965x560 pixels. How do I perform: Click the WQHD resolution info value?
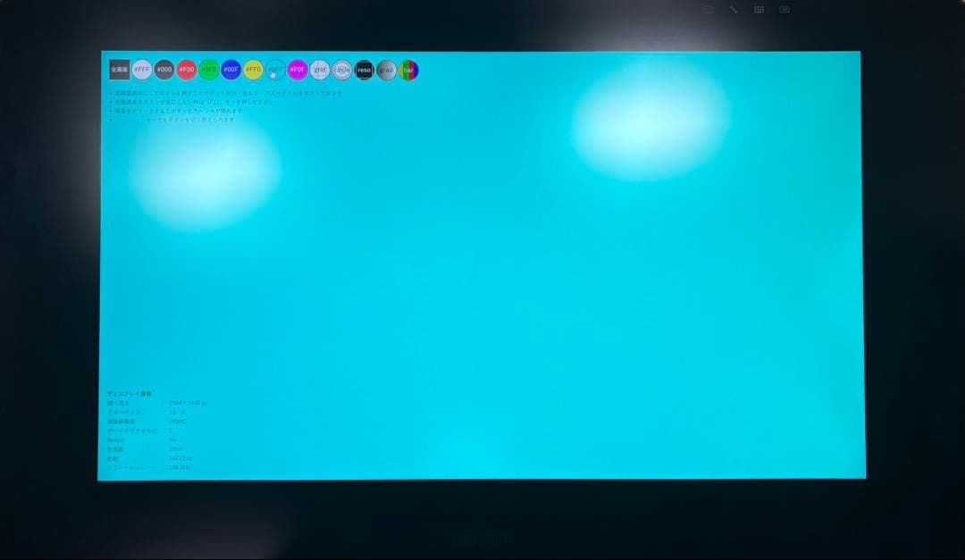pyautogui.click(x=178, y=421)
